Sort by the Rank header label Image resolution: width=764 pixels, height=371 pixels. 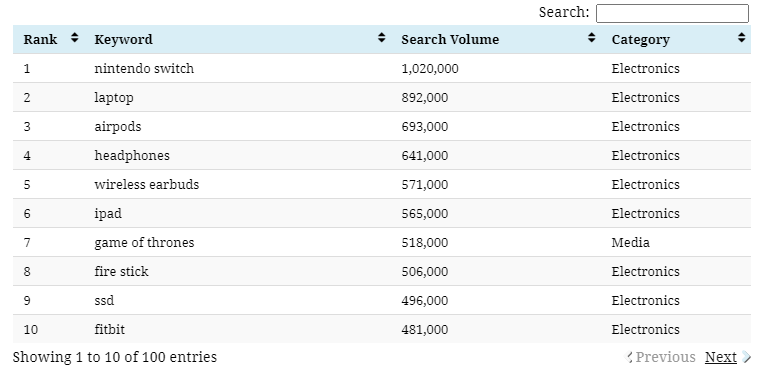point(40,39)
